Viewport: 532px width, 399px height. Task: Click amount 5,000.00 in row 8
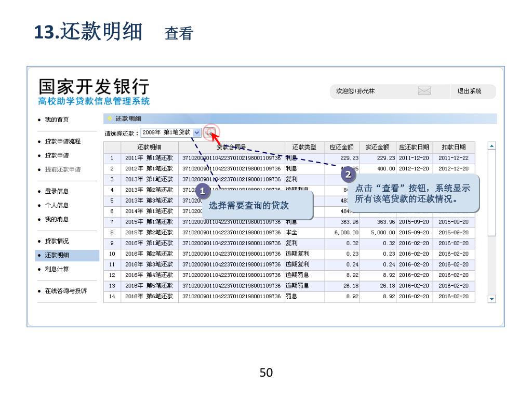click(383, 232)
